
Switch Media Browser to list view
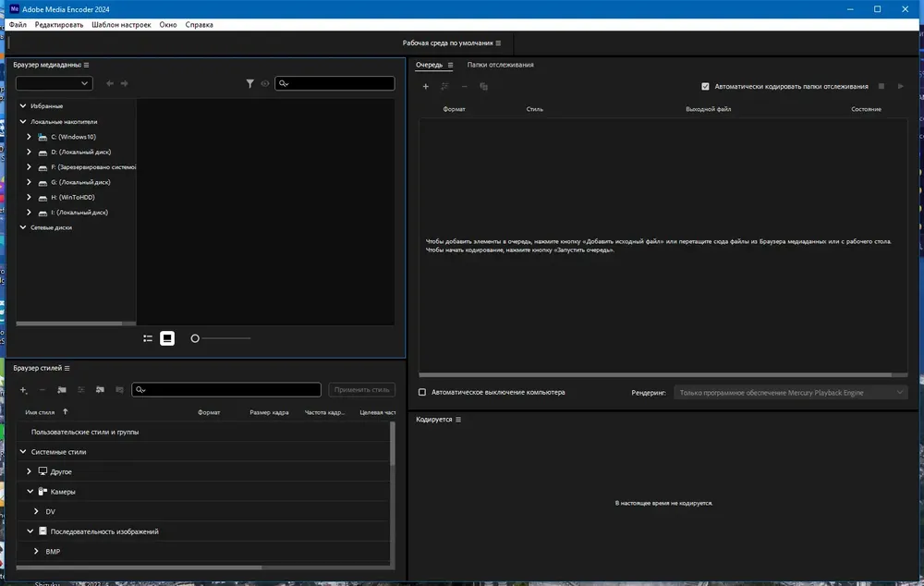pos(148,338)
